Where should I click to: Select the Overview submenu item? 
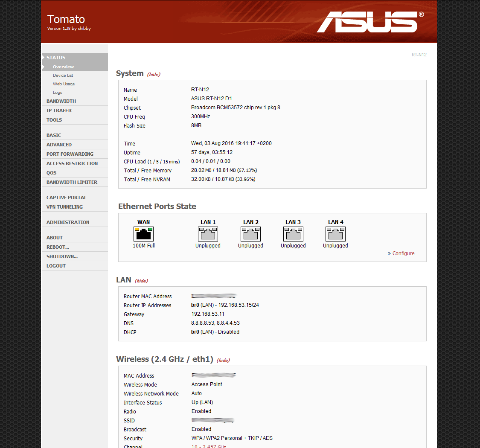tap(75, 67)
